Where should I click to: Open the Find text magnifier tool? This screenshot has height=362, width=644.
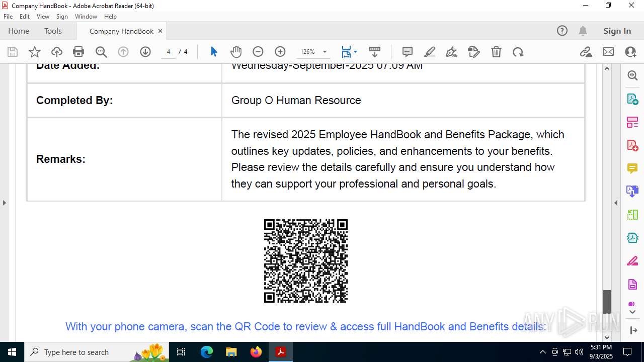pos(101,52)
